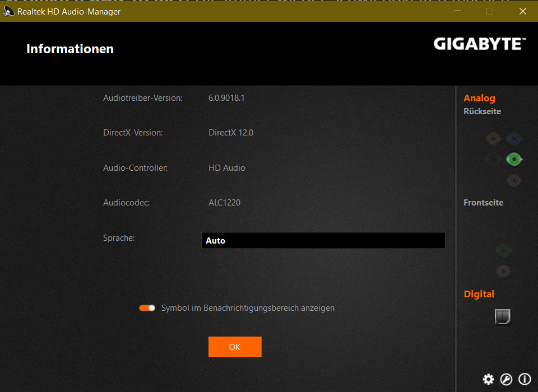Click the Analog section heading
This screenshot has width=538, height=392.
(479, 98)
